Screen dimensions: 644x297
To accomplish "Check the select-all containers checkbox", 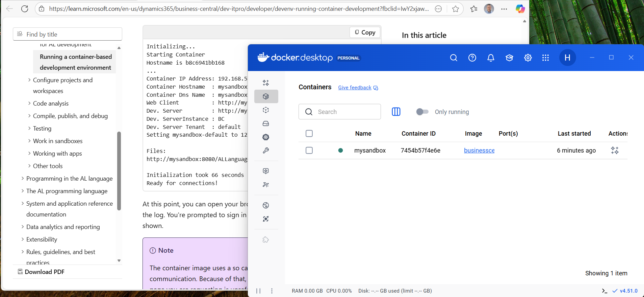I will pos(309,133).
